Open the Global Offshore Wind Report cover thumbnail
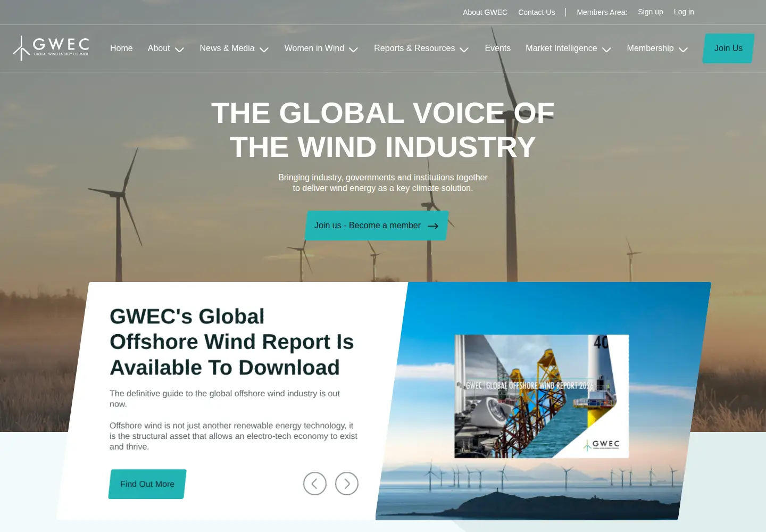Screen dimensions: 766x532 click(542, 396)
